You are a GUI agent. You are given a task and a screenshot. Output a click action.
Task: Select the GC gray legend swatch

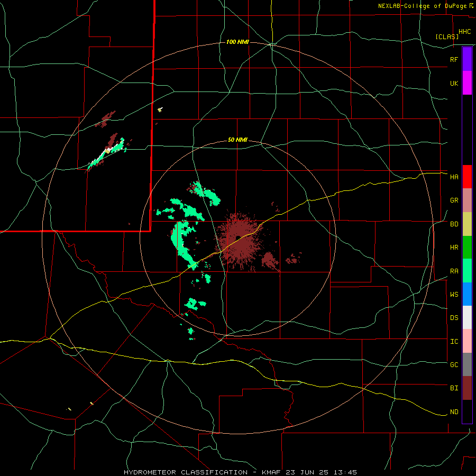467,364
